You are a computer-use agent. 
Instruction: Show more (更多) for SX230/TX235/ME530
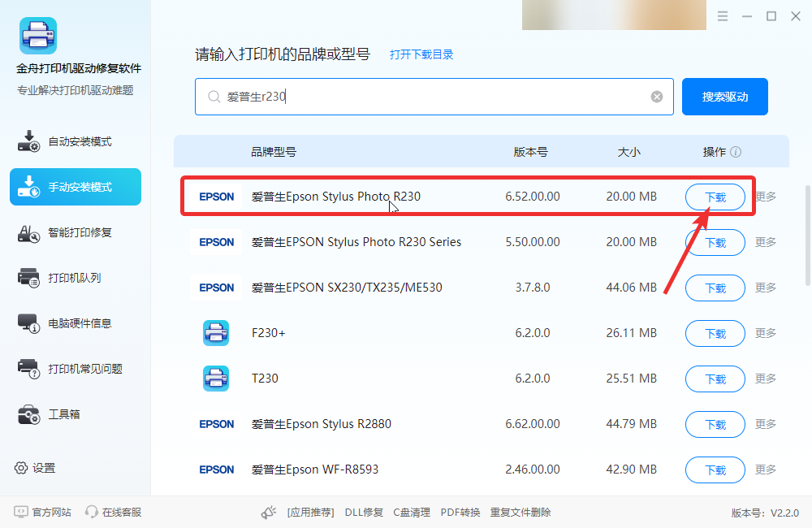tap(766, 288)
